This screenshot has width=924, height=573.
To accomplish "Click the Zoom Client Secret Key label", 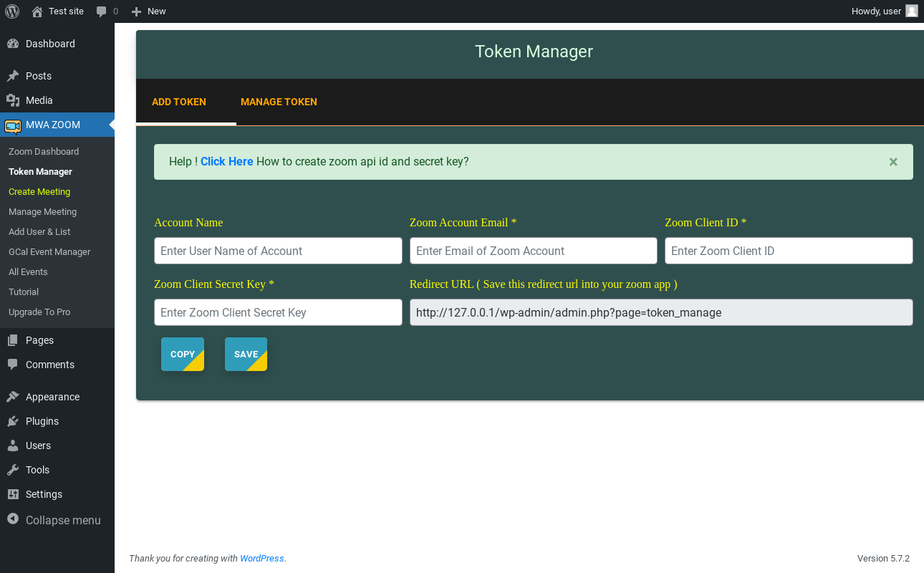I will coord(214,284).
